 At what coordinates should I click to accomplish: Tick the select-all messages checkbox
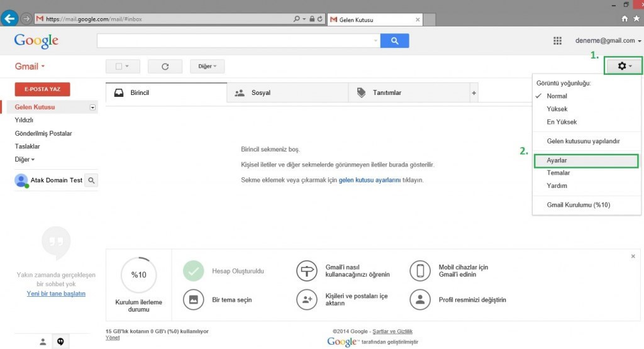[119, 66]
